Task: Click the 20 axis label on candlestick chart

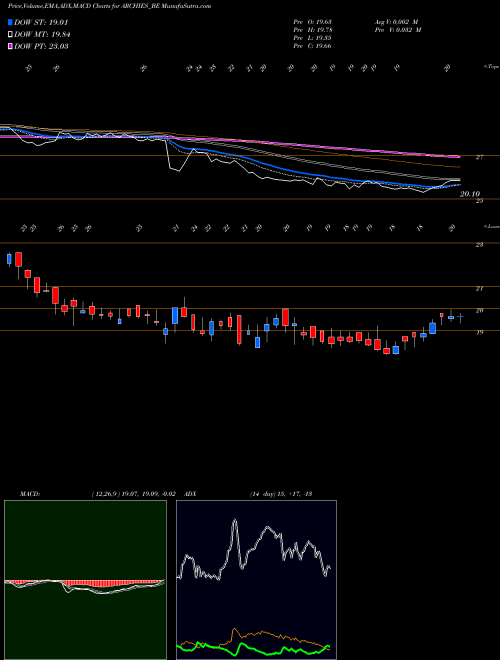Action: [x=479, y=310]
